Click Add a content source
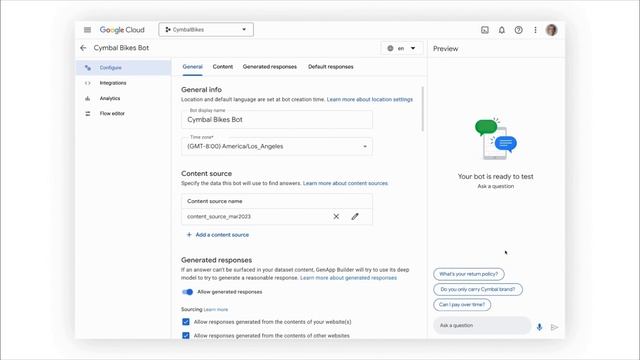The image size is (640, 360). (x=218, y=235)
